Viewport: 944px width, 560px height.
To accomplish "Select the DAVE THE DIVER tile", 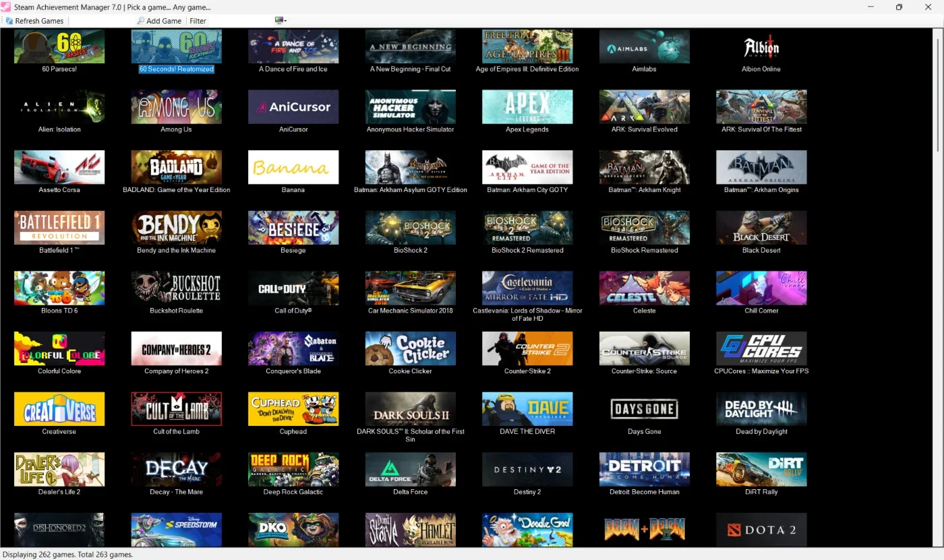I will click(x=527, y=409).
